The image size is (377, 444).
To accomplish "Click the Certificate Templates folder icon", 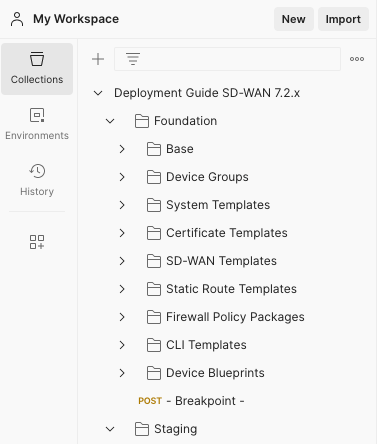I will pyautogui.click(x=154, y=233).
